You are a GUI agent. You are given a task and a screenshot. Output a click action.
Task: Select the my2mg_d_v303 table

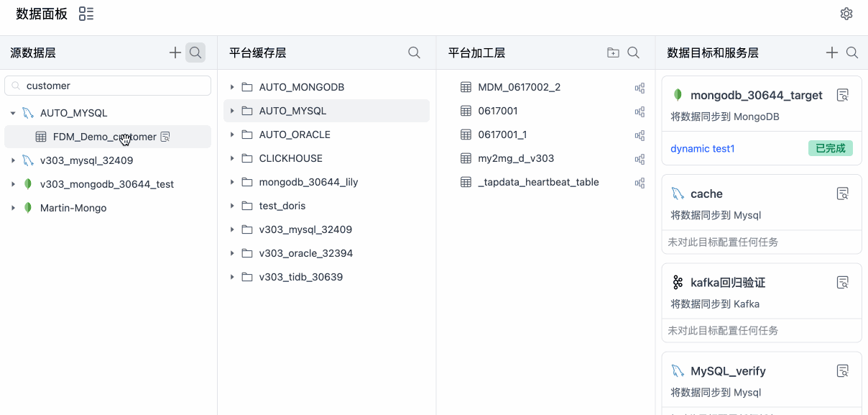click(516, 158)
